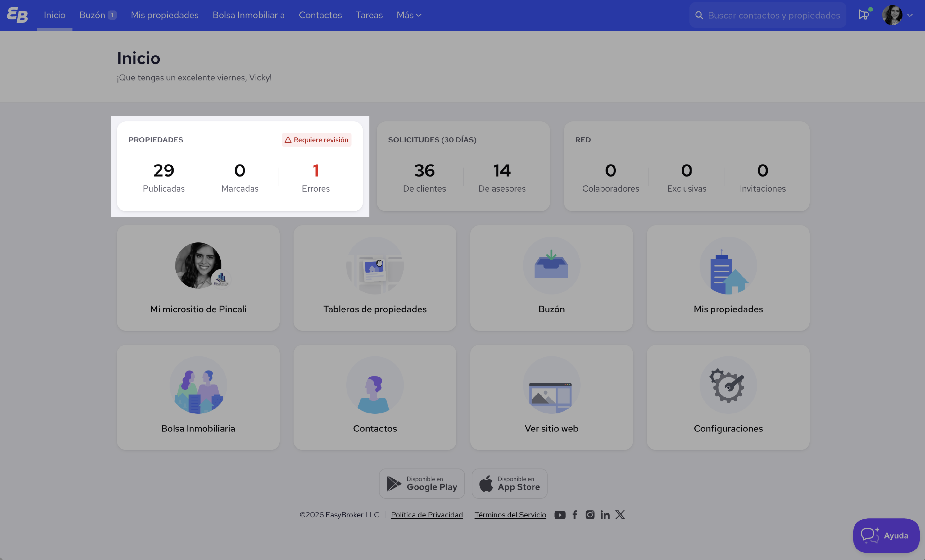Open the Instagram social icon

(x=590, y=515)
